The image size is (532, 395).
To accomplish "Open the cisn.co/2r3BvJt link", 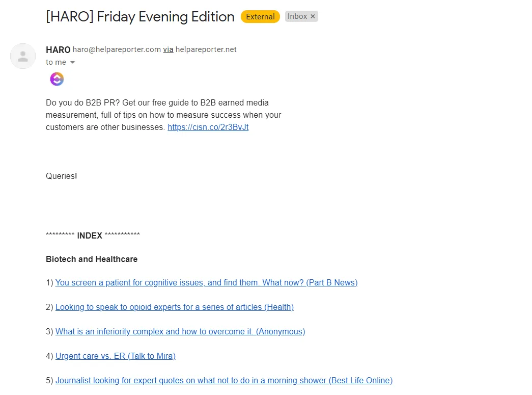I will [x=208, y=127].
